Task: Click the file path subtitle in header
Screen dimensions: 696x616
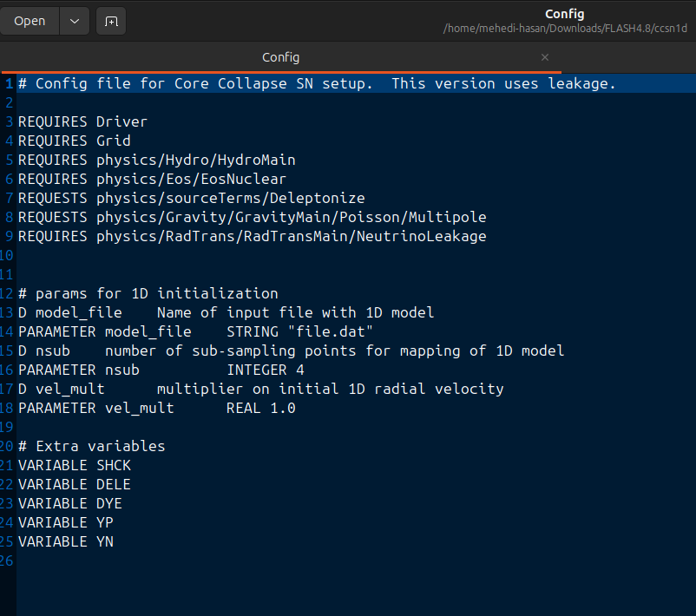Action: pos(565,29)
